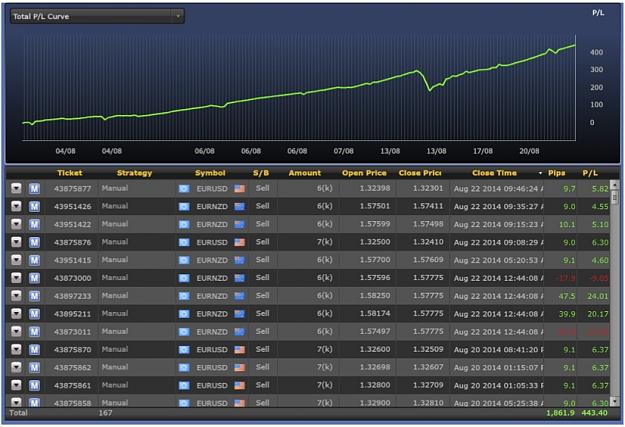Expand row arrow for ticket 43951415
The height and width of the screenshot is (427, 625).
click(16, 260)
